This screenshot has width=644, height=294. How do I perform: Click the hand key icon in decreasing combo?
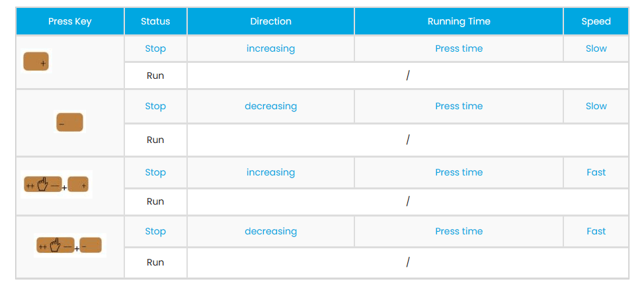point(56,246)
